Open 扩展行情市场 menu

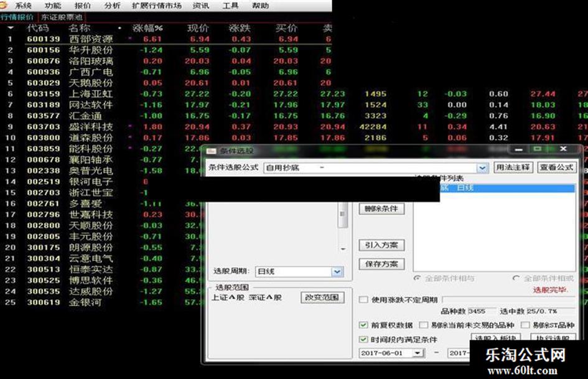click(x=156, y=5)
